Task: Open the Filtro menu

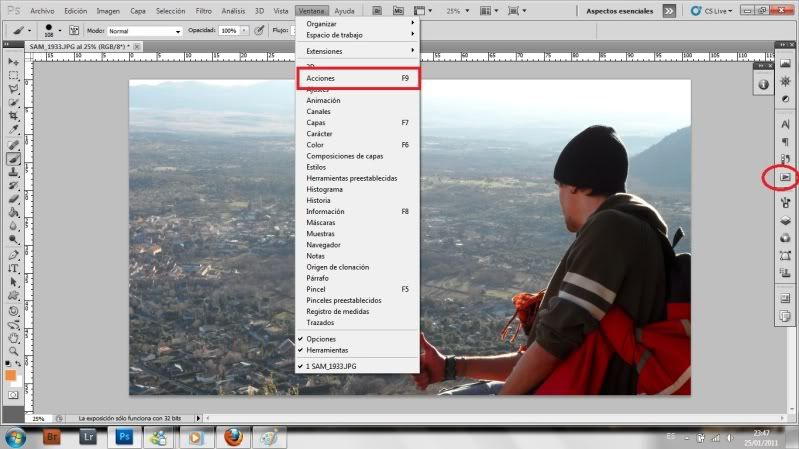Action: pos(203,11)
